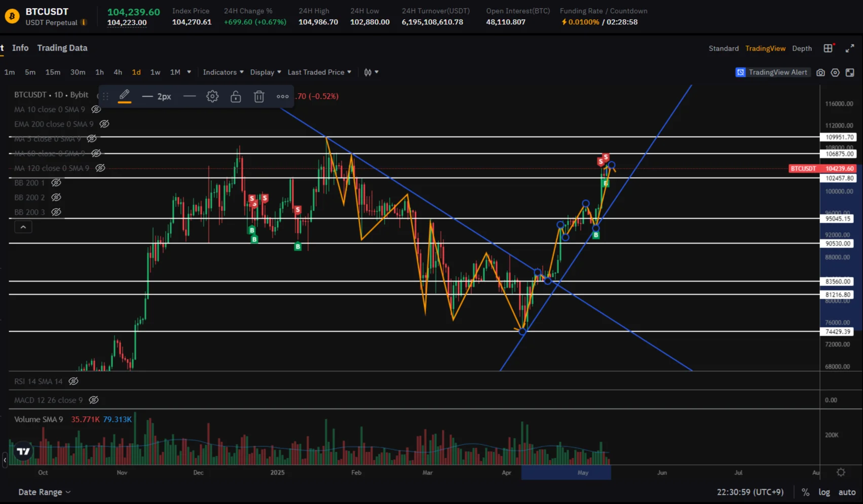Open the candlestick chart type dropdown
This screenshot has height=504, width=863.
371,72
